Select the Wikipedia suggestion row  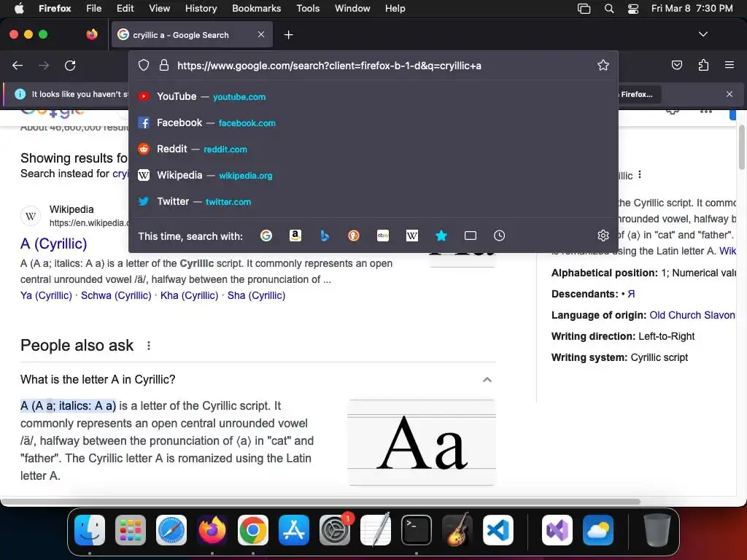[x=373, y=175]
